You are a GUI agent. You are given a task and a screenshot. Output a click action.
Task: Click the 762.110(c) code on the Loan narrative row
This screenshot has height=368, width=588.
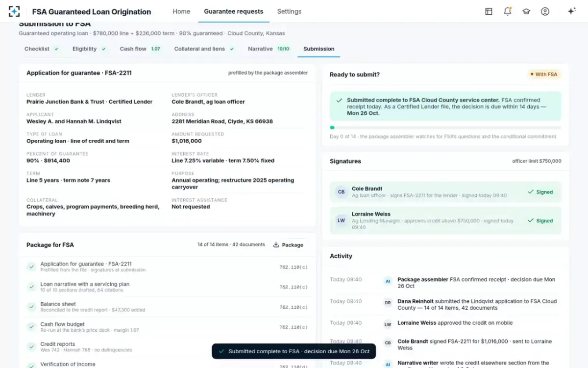tap(294, 287)
